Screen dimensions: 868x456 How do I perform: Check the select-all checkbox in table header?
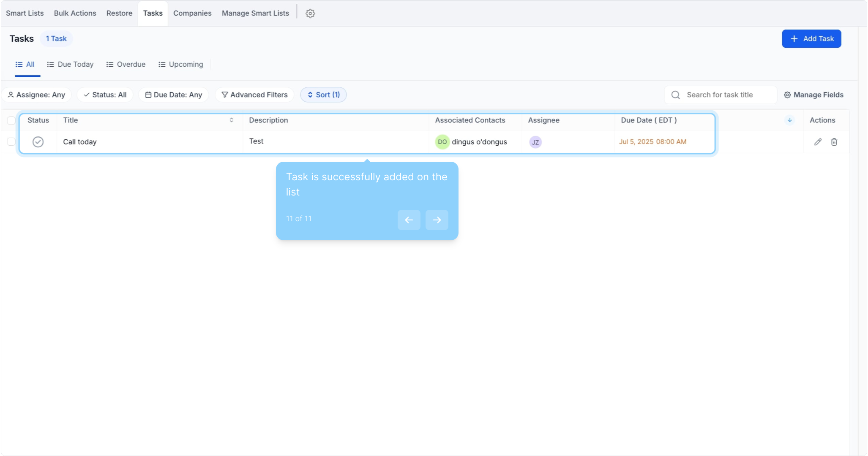tap(11, 121)
